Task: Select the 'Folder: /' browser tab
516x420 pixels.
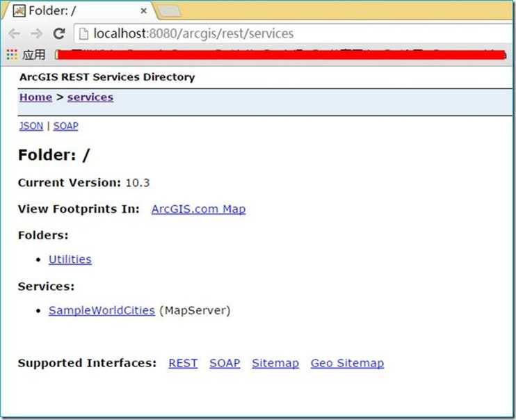Action: 79,11
